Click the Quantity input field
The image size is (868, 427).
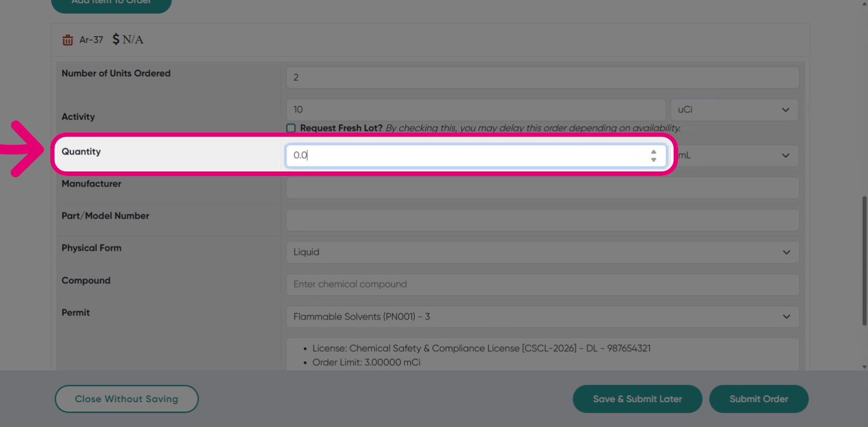[x=476, y=156]
